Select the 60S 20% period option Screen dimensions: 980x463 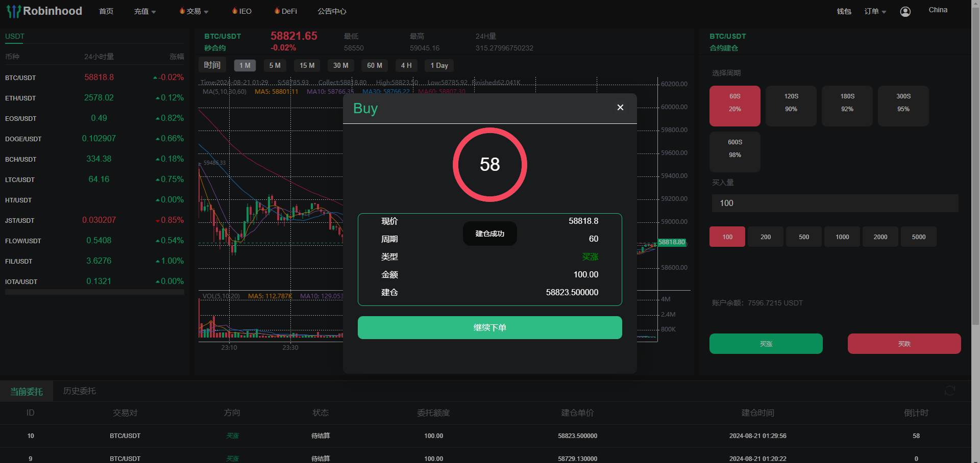click(x=735, y=106)
